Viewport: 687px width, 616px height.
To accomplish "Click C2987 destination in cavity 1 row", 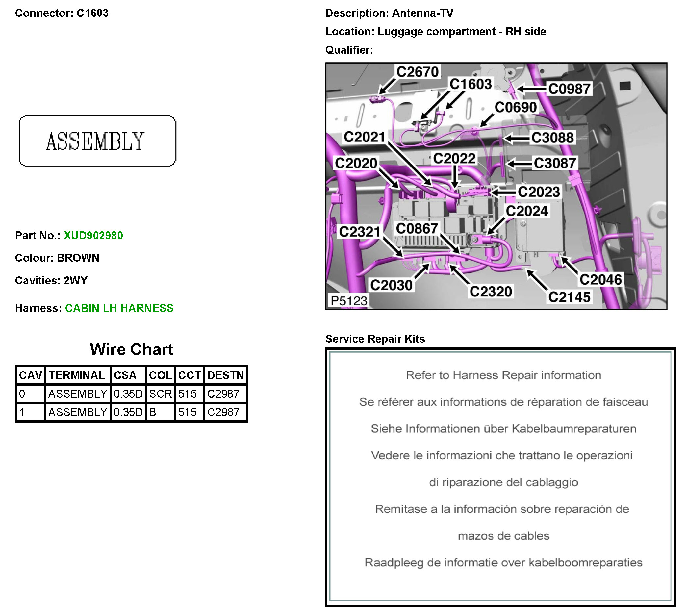I will [x=223, y=412].
